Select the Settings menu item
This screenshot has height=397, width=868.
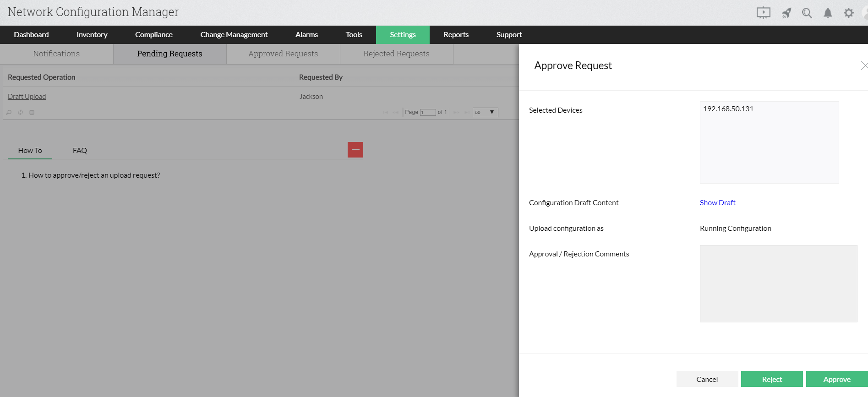click(403, 35)
